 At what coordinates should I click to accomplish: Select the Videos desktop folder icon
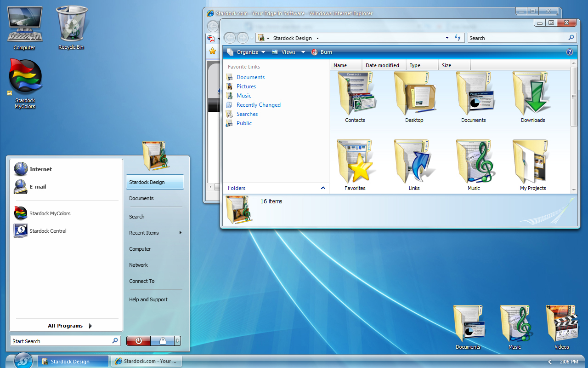click(562, 324)
